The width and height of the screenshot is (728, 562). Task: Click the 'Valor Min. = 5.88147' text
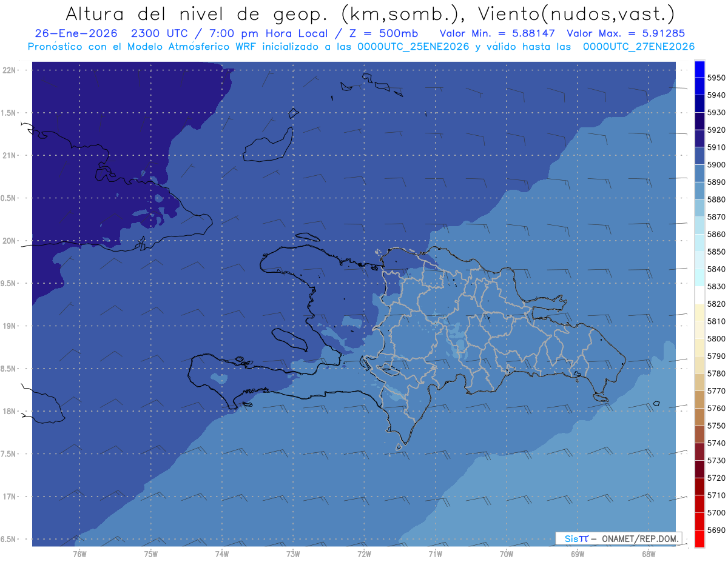point(497,33)
